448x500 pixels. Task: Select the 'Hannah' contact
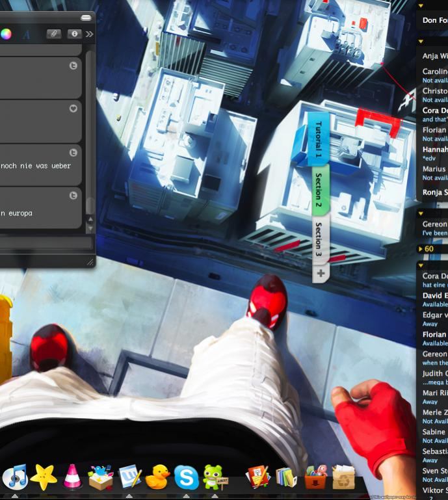[434, 153]
